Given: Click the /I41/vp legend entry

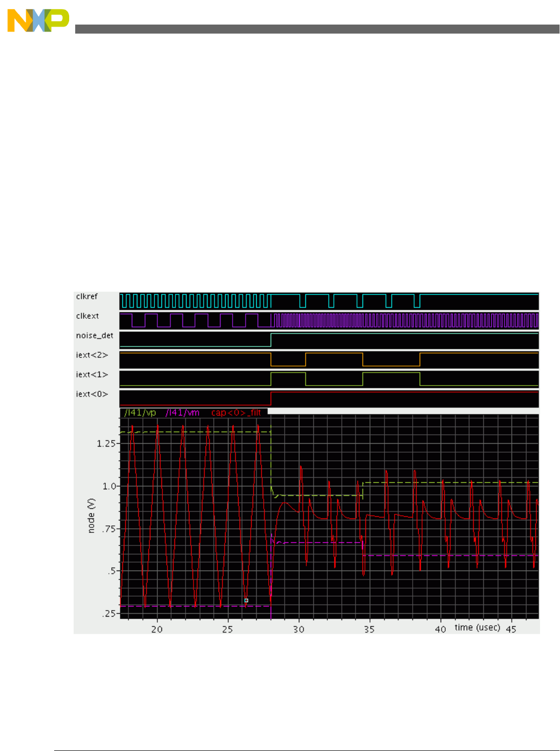Looking at the screenshot, I should (140, 413).
